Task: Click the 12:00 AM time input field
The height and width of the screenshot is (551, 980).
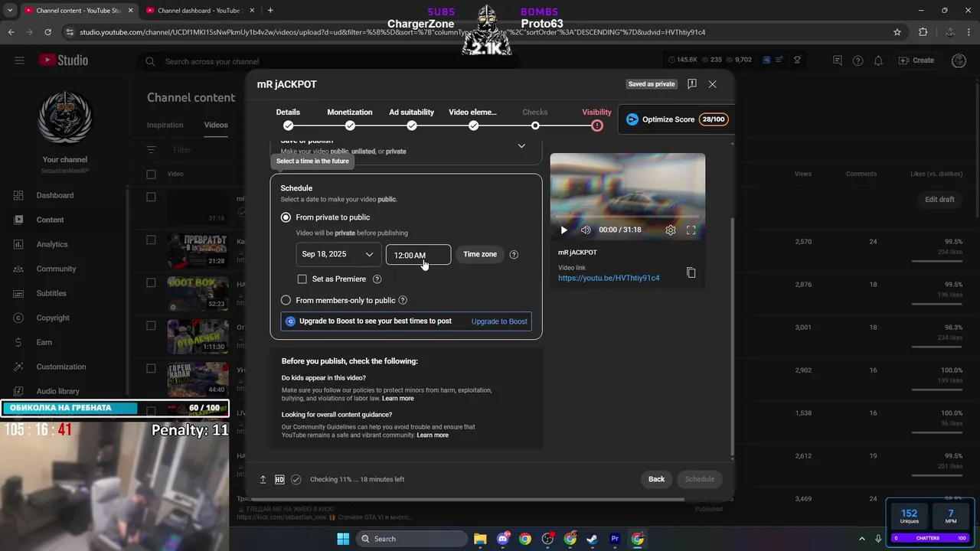Action: pos(418,255)
